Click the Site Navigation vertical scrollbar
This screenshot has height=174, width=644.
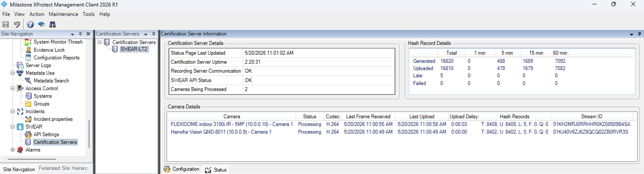click(89, 134)
